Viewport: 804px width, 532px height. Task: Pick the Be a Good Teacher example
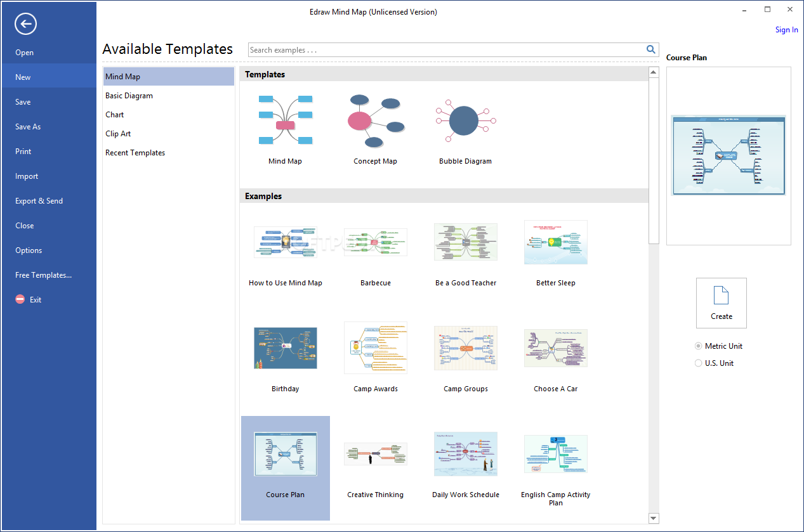pyautogui.click(x=466, y=242)
